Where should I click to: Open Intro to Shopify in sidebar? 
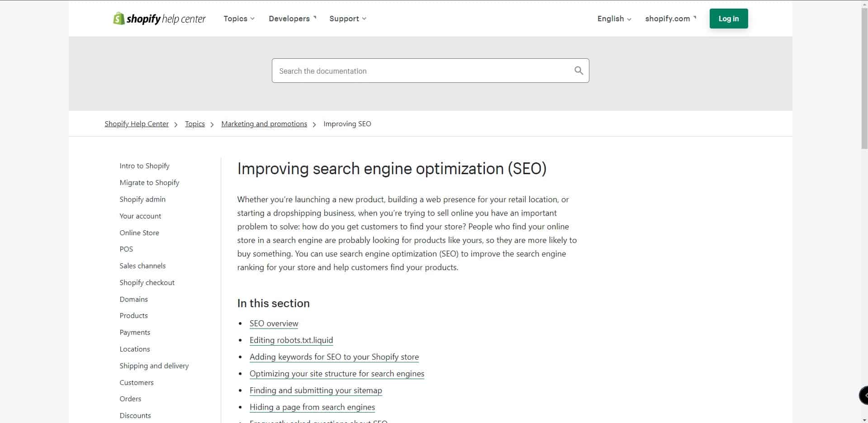[145, 166]
